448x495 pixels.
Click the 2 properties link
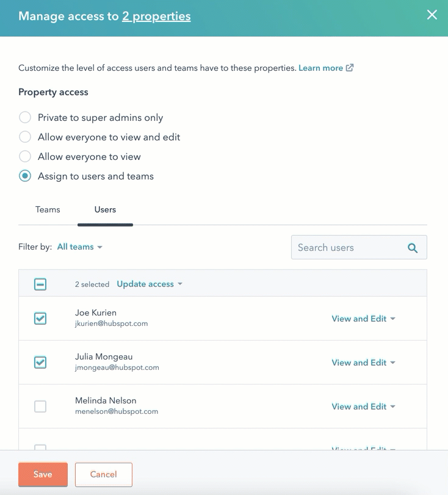click(x=156, y=16)
